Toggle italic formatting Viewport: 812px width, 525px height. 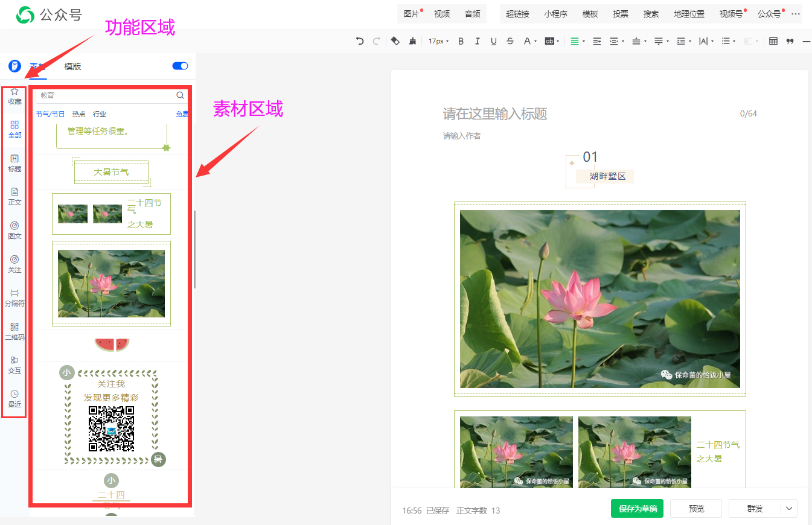478,41
